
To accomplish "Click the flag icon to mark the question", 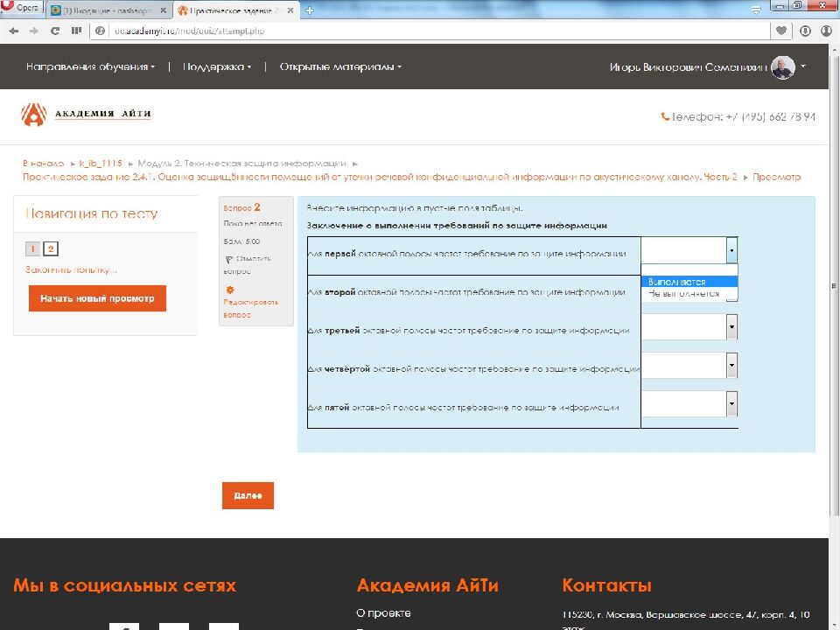I will 230,260.
